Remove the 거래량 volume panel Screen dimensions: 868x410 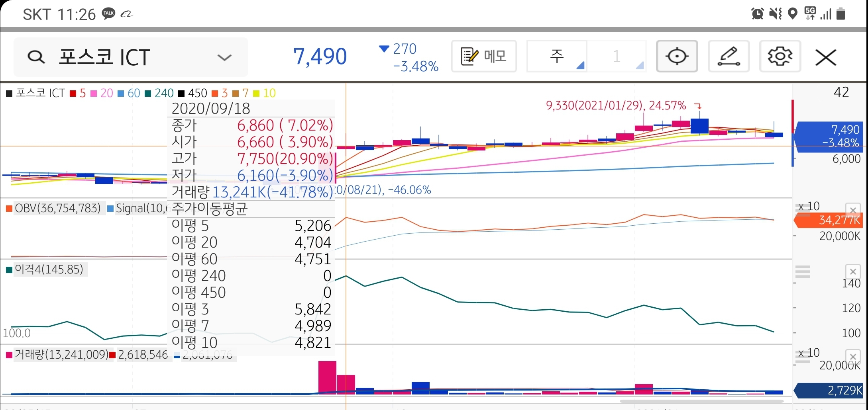point(853,356)
